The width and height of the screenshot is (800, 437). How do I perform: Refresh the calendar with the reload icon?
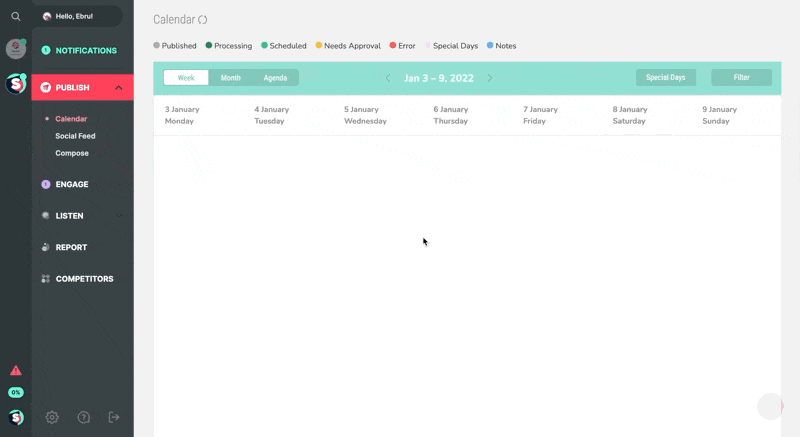pyautogui.click(x=203, y=20)
